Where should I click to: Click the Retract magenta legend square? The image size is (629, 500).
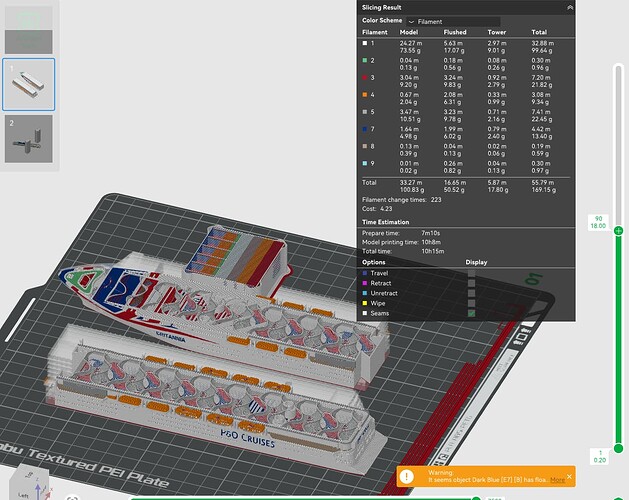click(x=365, y=283)
